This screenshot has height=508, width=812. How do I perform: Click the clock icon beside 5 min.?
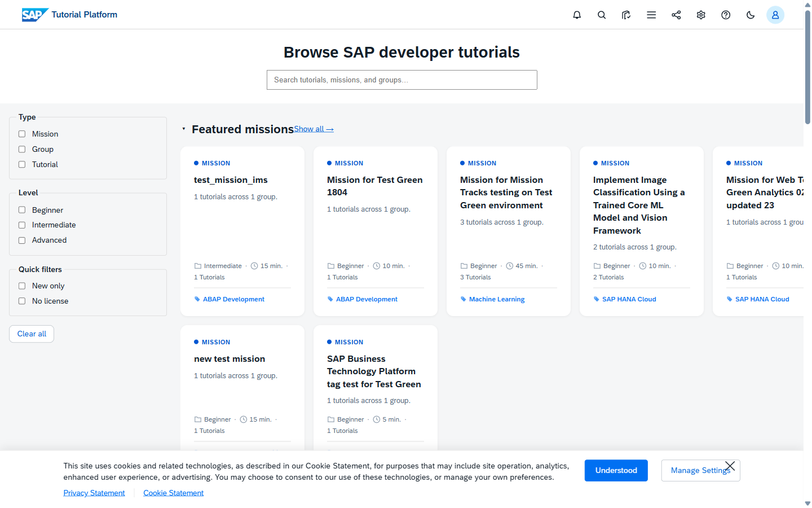(377, 419)
